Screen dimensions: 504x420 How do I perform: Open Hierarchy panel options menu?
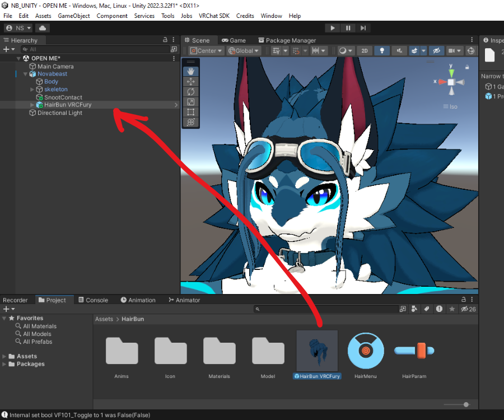coord(174,40)
